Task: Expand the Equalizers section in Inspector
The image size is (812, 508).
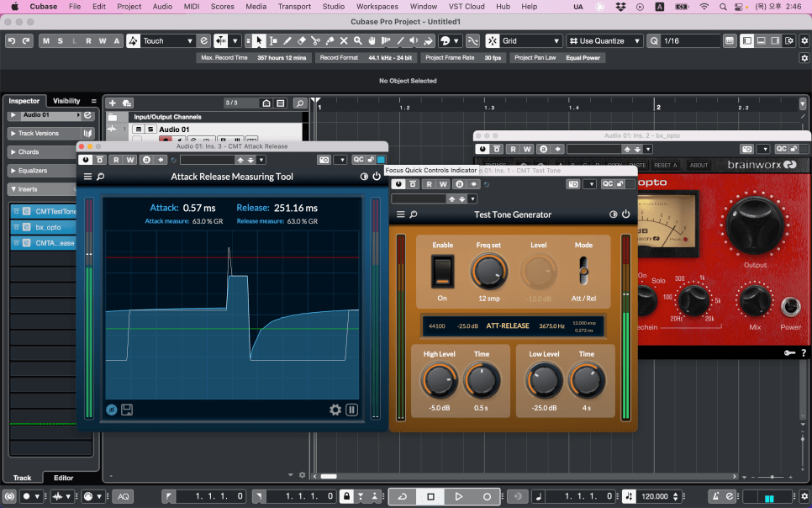Action: tap(34, 171)
